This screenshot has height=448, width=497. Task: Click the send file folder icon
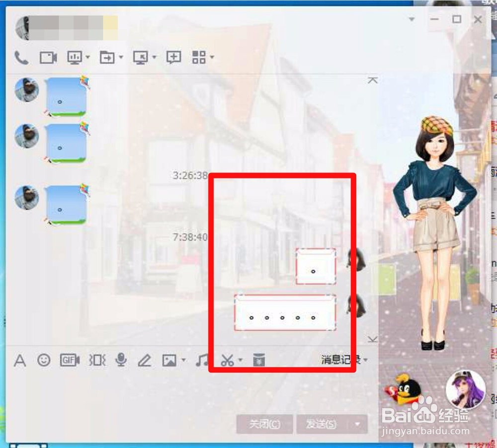[x=107, y=58]
